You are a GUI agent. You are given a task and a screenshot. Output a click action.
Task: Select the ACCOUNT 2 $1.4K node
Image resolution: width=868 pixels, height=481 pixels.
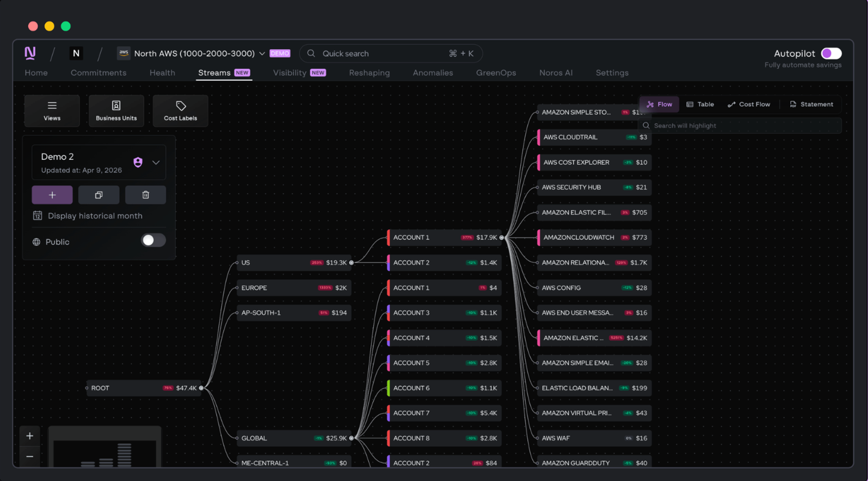coord(444,263)
